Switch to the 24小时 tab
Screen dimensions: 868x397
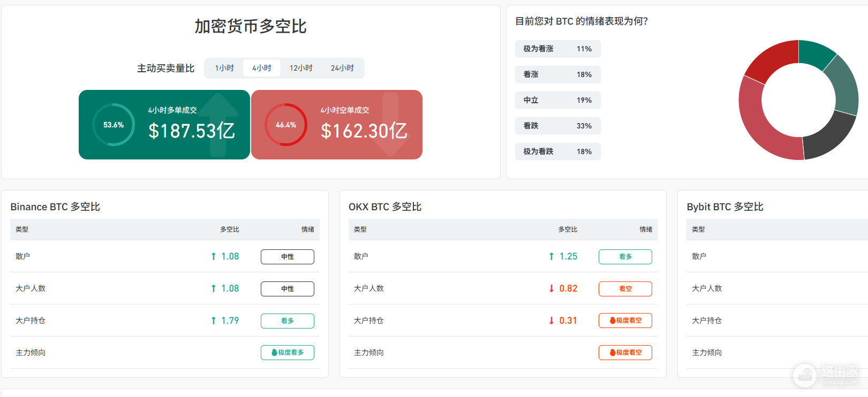point(342,68)
